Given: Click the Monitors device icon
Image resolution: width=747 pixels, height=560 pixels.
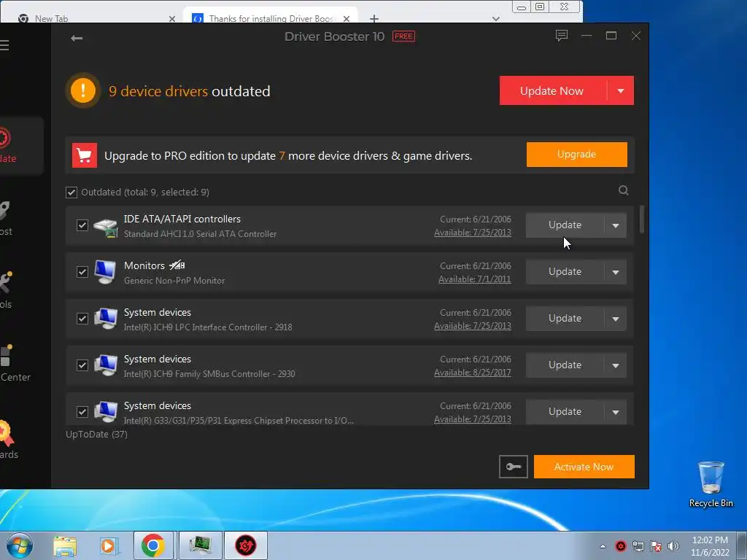Looking at the screenshot, I should [105, 272].
